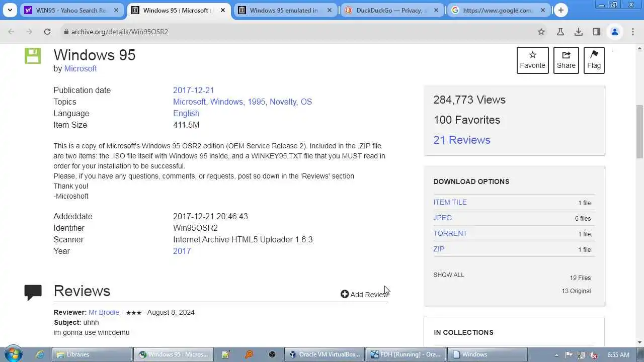This screenshot has width=644, height=362.
Task: Reload the archive.org page
Action: (47, 32)
